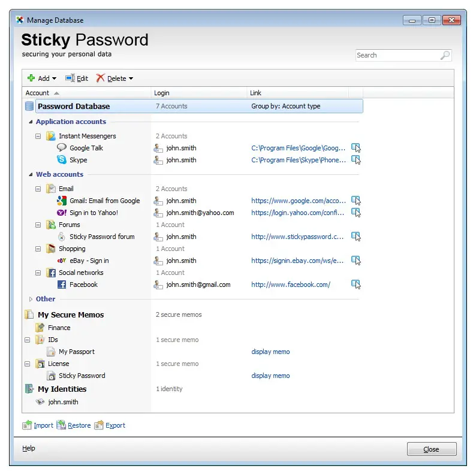This screenshot has height=475, width=476.
Task: Click the Password Database icon
Action: (x=29, y=106)
